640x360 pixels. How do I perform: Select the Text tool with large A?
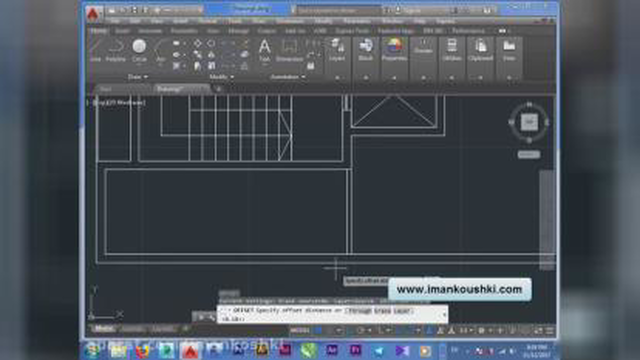(x=264, y=50)
